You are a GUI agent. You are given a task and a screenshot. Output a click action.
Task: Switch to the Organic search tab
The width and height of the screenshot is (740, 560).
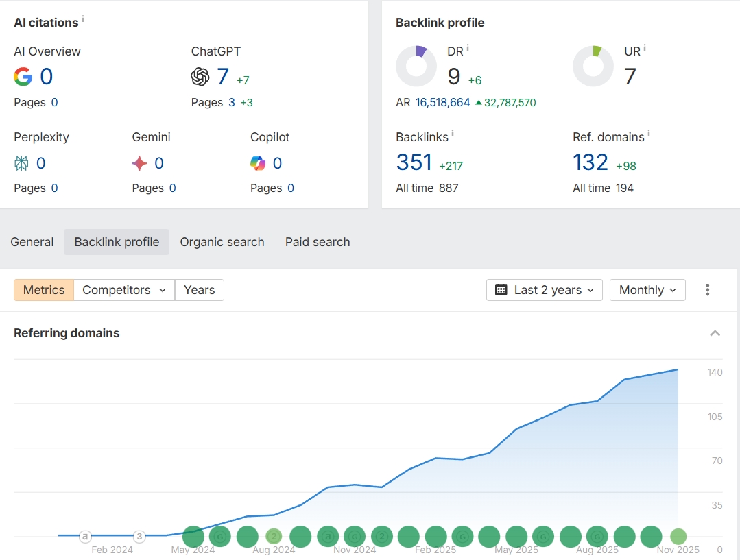tap(222, 242)
